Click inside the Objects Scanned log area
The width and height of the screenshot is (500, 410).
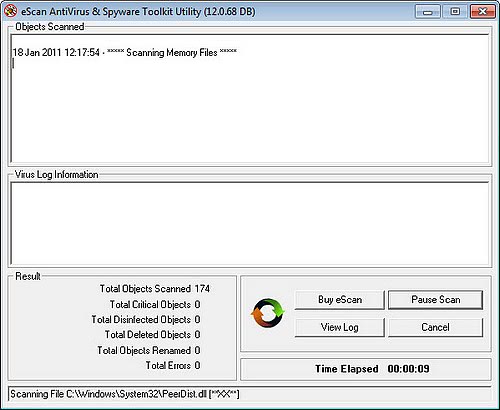point(250,98)
